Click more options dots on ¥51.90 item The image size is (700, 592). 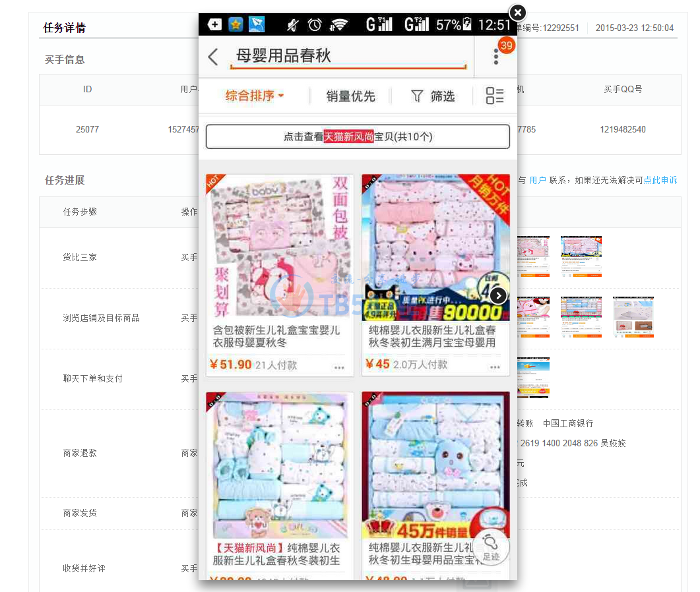coord(339,368)
